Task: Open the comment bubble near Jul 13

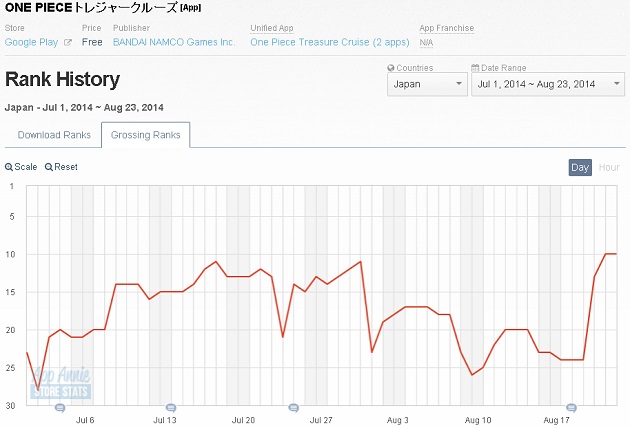Action: tap(171, 408)
